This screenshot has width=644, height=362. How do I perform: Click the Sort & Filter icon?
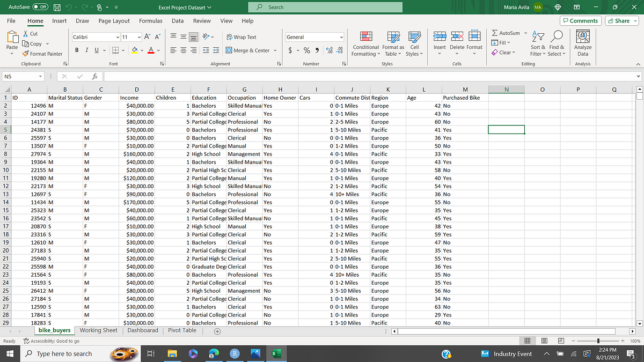tap(537, 36)
